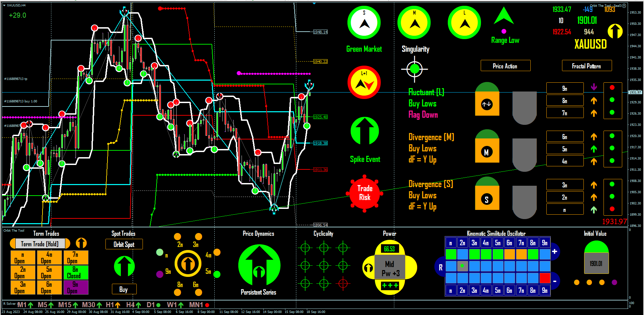Click the Orbit Spot button
The width and height of the screenshot is (644, 315).
click(124, 244)
